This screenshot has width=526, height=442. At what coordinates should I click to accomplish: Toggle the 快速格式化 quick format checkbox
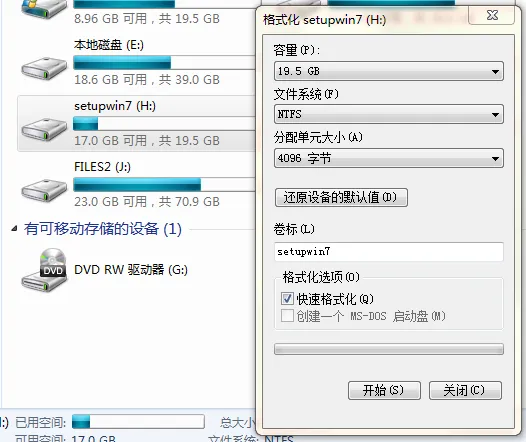(x=287, y=298)
